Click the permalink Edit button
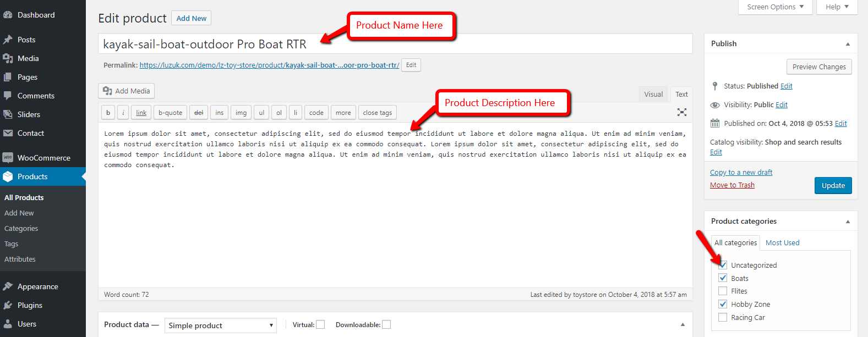This screenshot has width=868, height=337. (x=411, y=65)
